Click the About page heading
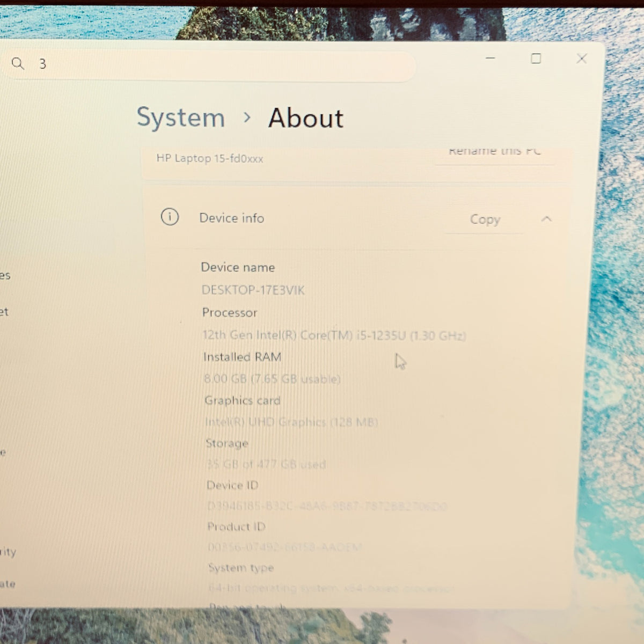Screen dimensions: 644x644 tap(306, 118)
